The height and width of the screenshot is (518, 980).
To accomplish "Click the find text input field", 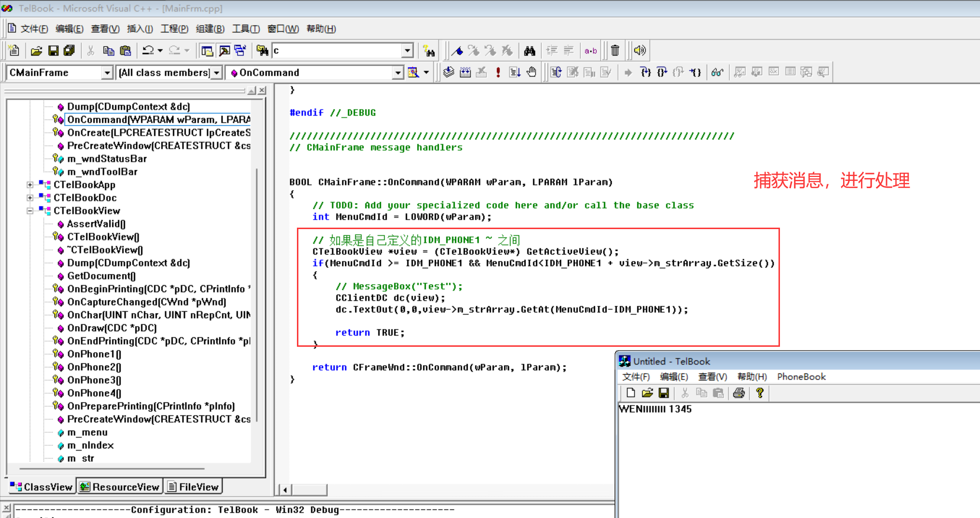I will coord(337,51).
